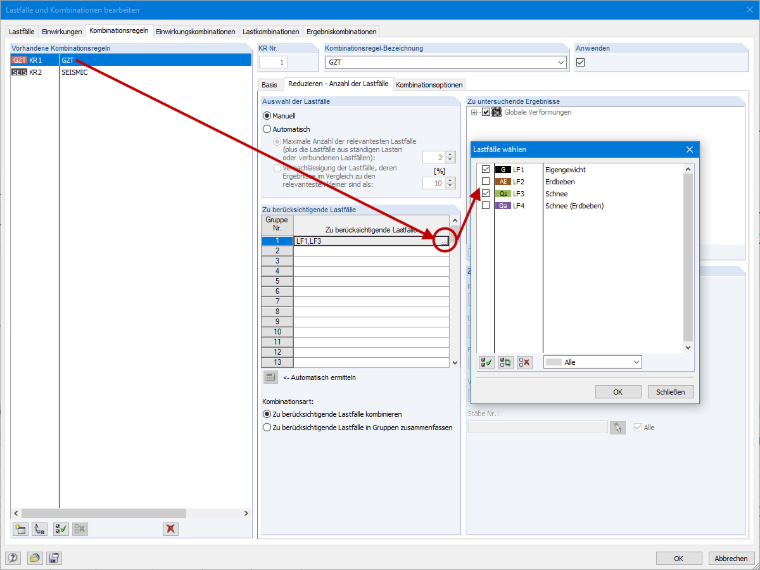Screen dimensions: 760x570
Task: Invert the selection in Lastfälle wählen
Action: [x=506, y=362]
